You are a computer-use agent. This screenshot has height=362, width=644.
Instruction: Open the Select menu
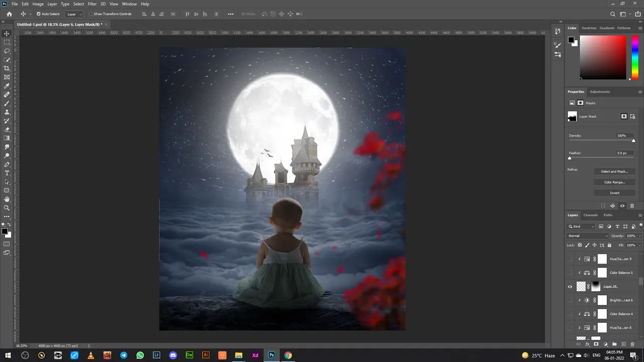click(78, 4)
